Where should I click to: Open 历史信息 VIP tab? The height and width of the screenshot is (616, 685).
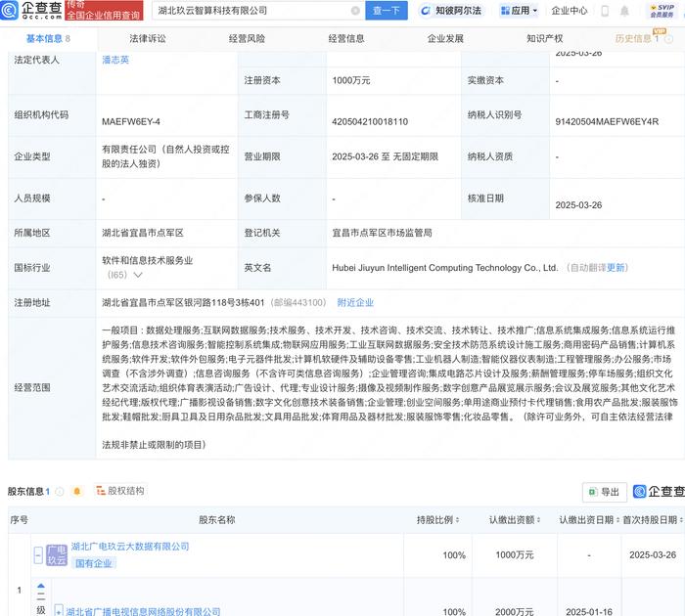(x=637, y=38)
